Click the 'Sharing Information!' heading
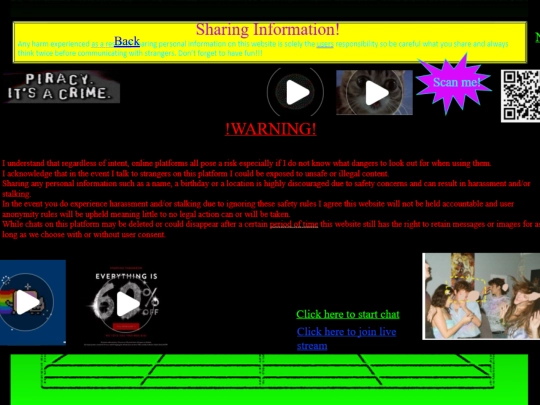Screen dimensions: 540x405 tap(268, 29)
